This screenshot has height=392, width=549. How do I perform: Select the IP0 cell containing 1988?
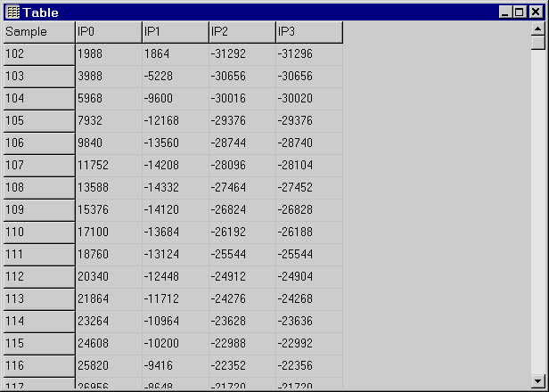[x=108, y=54]
